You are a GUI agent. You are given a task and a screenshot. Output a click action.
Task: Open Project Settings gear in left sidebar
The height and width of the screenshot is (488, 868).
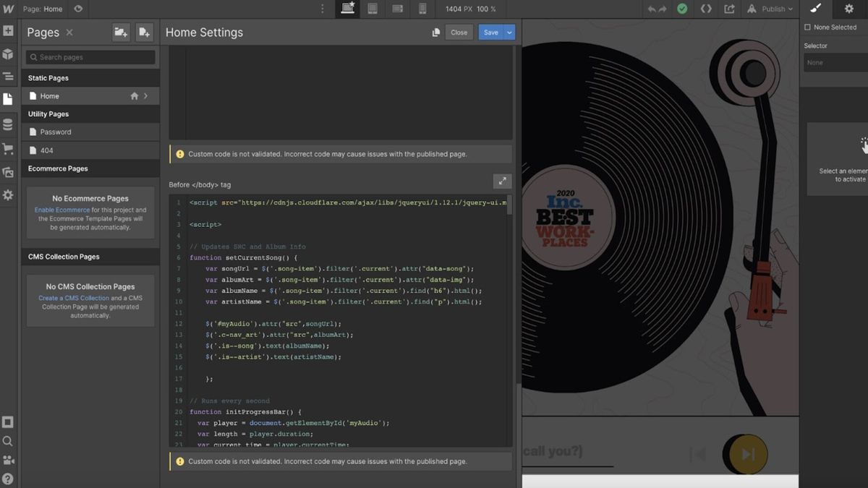[9, 194]
